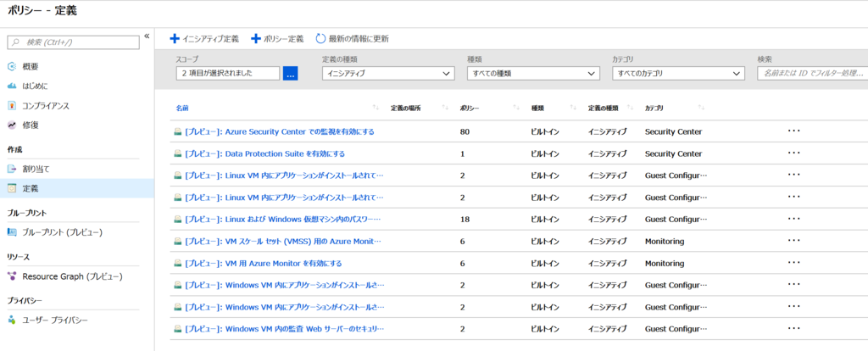Image resolution: width=868 pixels, height=351 pixels.
Task: Click Security Center category in Data Protection row
Action: (674, 154)
